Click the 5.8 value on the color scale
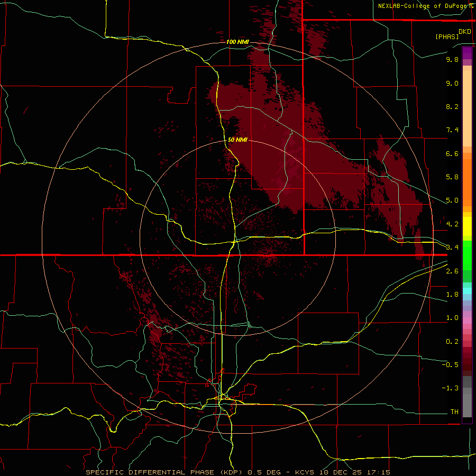476x476 pixels. click(452, 177)
